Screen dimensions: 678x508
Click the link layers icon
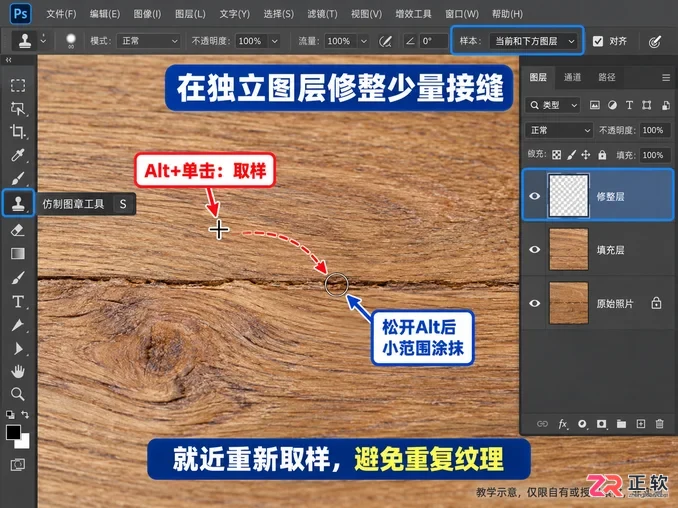(x=542, y=424)
